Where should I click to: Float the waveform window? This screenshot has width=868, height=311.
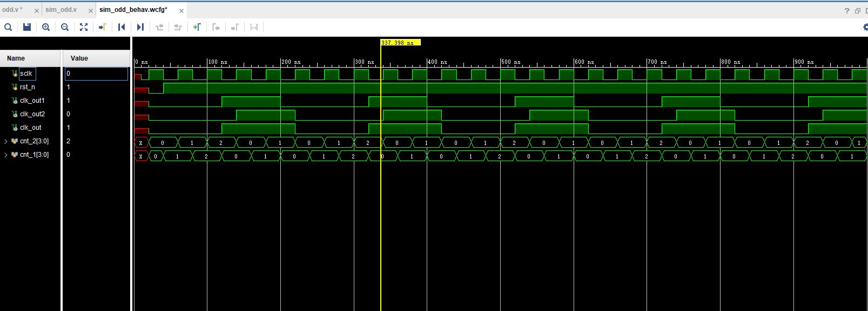click(x=857, y=11)
